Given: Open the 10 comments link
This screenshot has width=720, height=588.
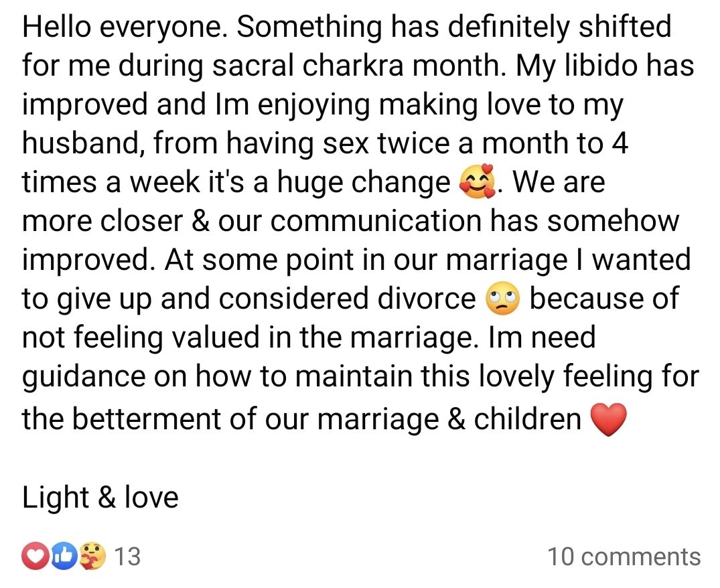Looking at the screenshot, I should click(x=624, y=557).
